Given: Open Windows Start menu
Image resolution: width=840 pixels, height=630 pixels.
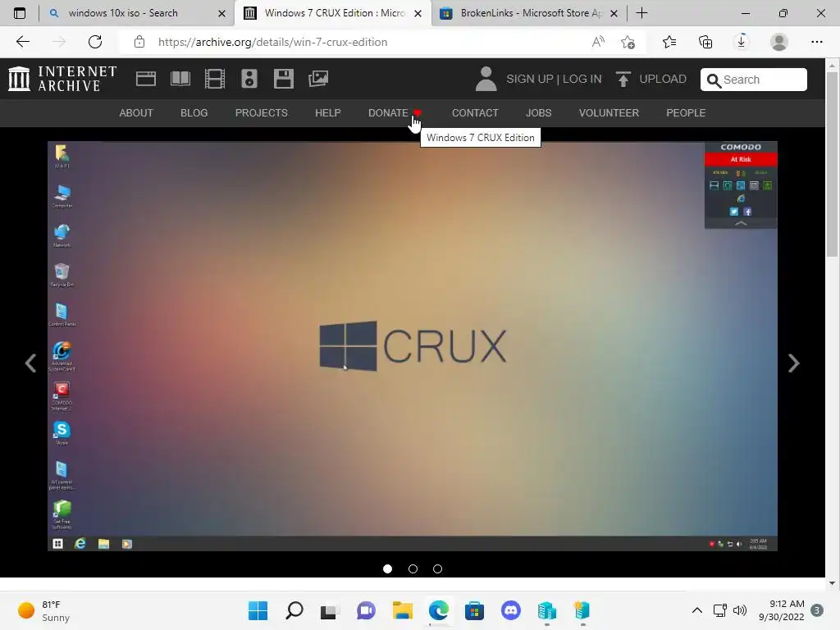Looking at the screenshot, I should (258, 610).
